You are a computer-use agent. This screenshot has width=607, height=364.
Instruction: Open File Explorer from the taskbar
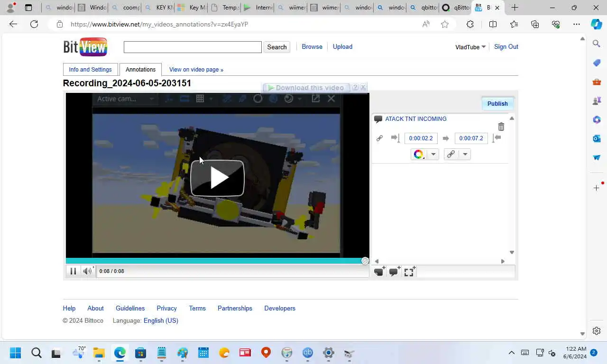[99, 353]
